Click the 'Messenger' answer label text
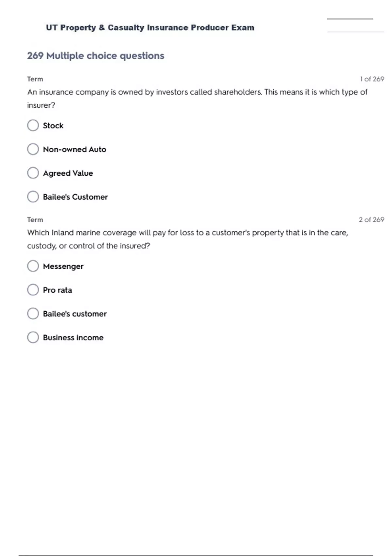Screen dimensions: 392x556 pos(63,267)
